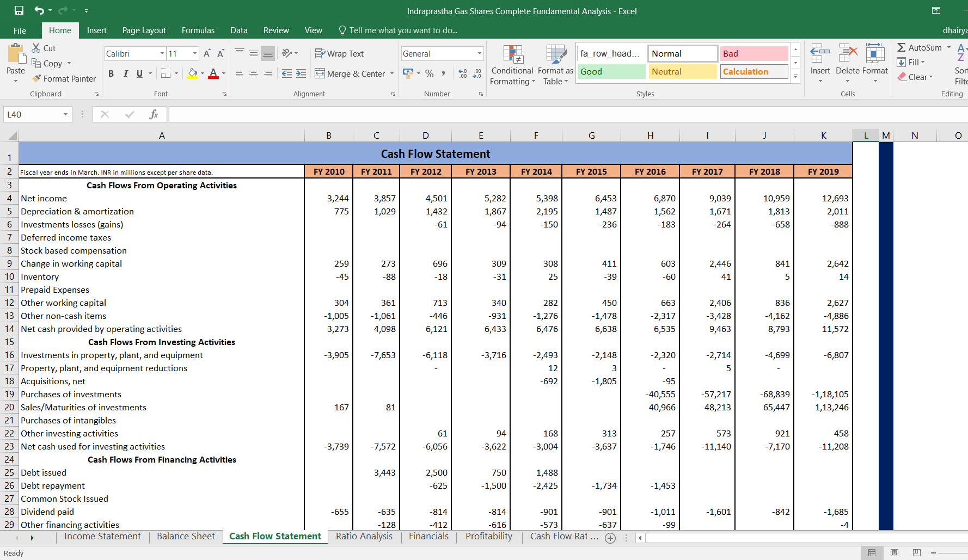
Task: Click the Borders icon
Action: [x=166, y=73]
